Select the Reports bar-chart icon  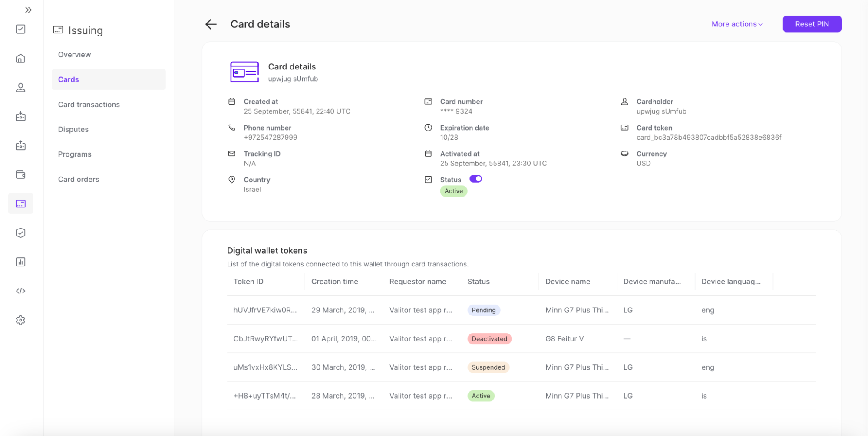(x=20, y=262)
